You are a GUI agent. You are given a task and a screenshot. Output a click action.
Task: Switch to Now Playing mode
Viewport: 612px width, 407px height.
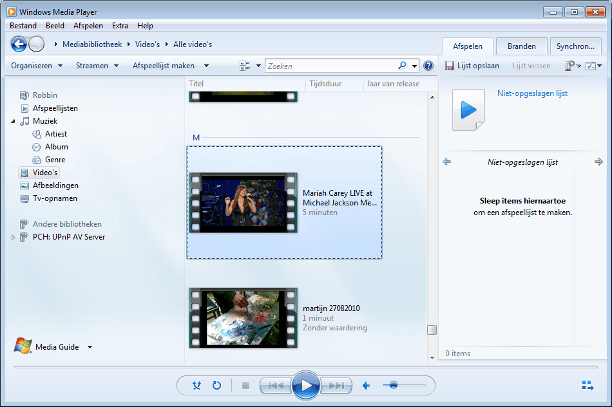pyautogui.click(x=587, y=386)
